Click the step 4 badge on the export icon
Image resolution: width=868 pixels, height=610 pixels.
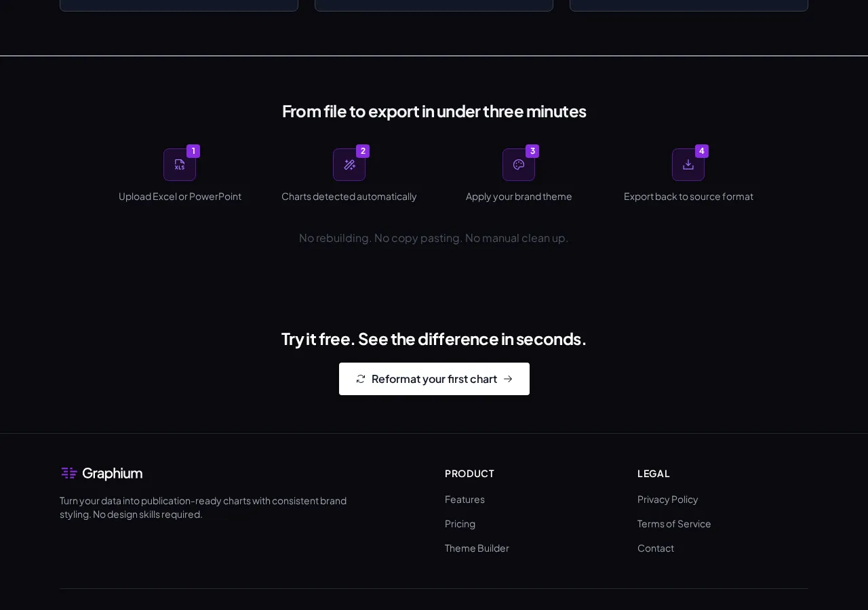coord(702,151)
